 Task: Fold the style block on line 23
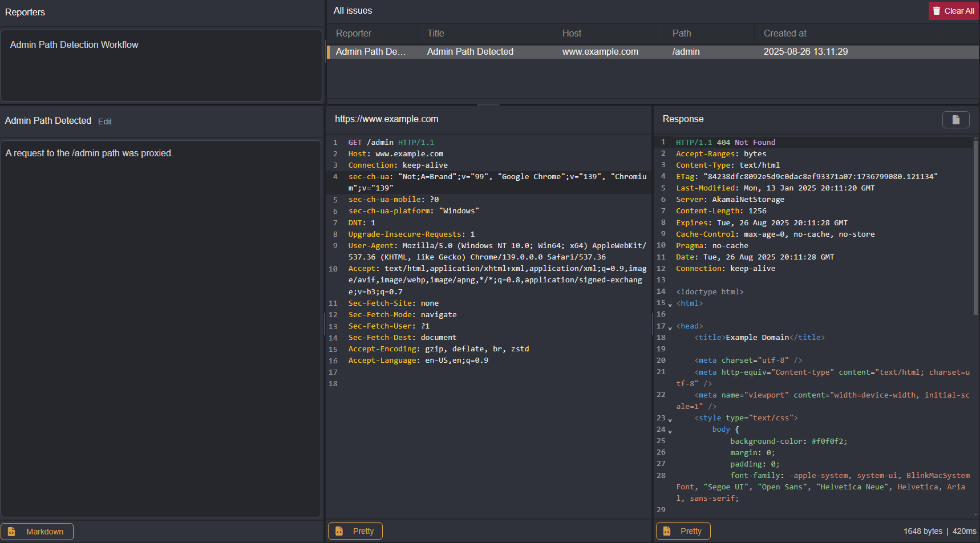[670, 419]
